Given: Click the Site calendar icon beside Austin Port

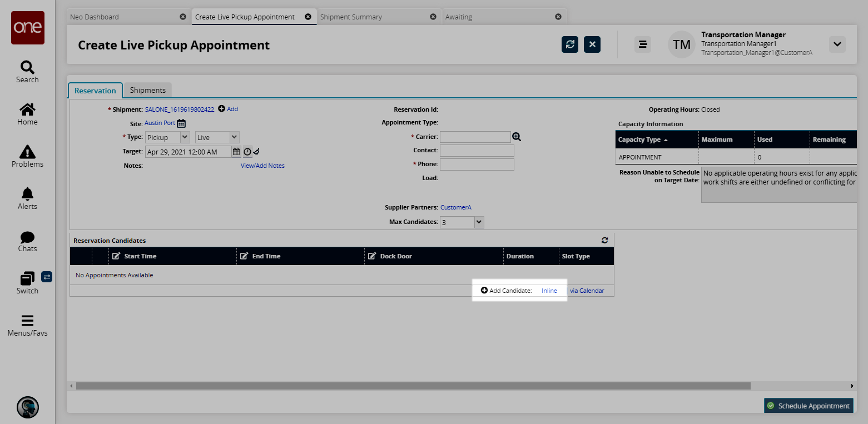Looking at the screenshot, I should click(x=181, y=123).
